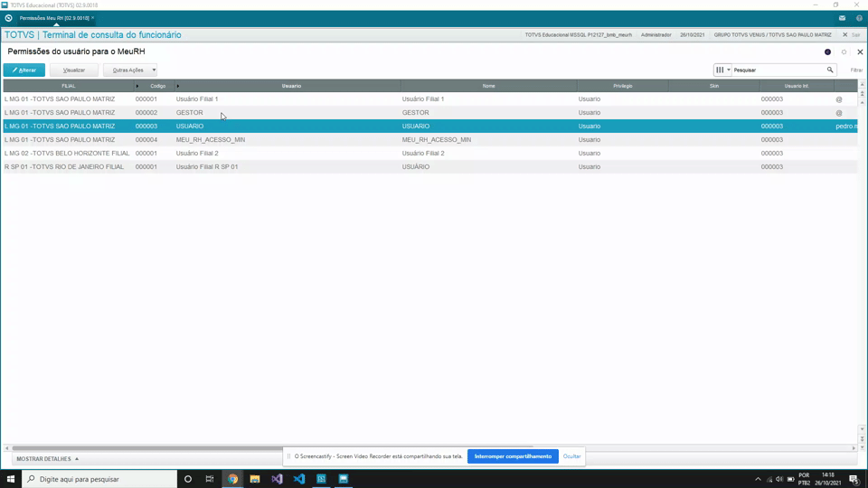The image size is (868, 488).
Task: Click the Usuario Int. column header
Action: (797, 86)
